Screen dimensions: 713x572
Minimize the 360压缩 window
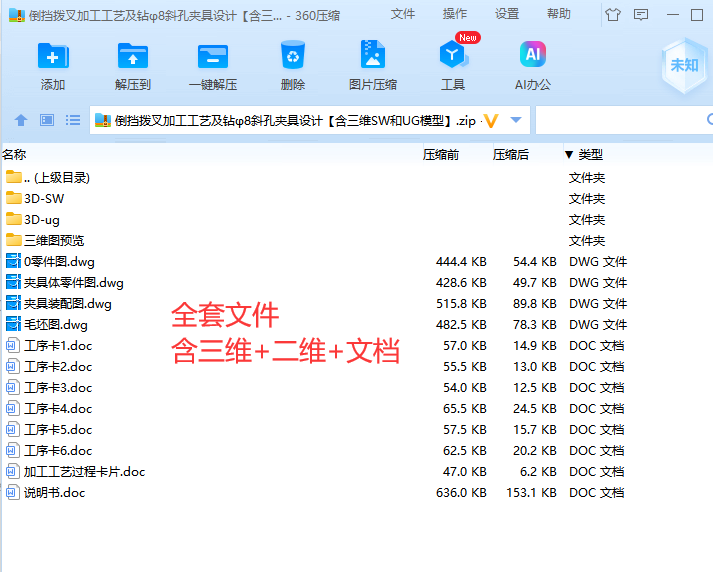[673, 15]
